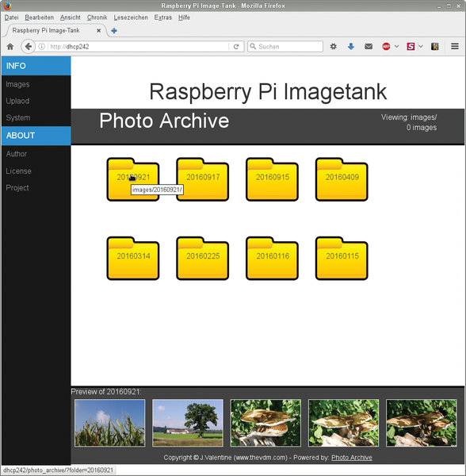Click the 'Viewing: images/' text
Screen dimensions: 466x476
coord(409,117)
